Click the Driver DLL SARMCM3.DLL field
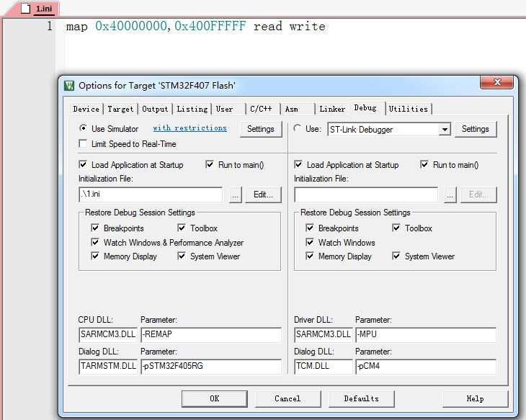 (324, 334)
